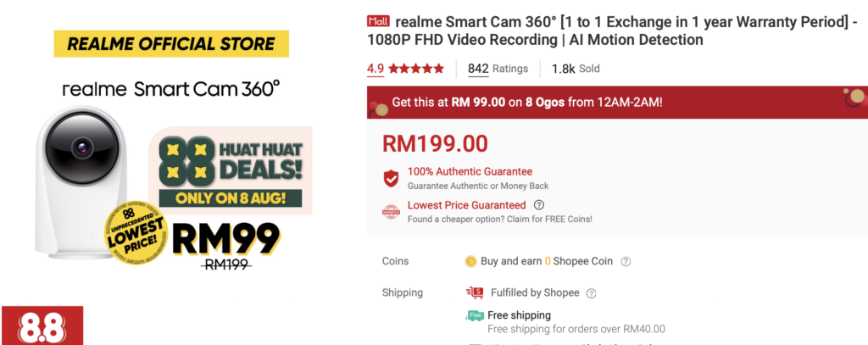The height and width of the screenshot is (345, 868).
Task: Click the Lowest Price Guaranteed help icon
Action: pyautogui.click(x=538, y=205)
